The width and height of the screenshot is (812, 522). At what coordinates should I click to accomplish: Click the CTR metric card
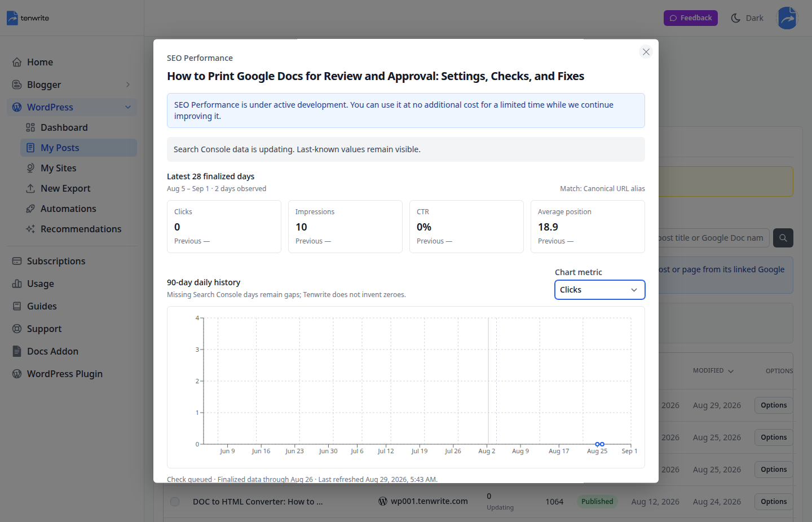point(466,227)
